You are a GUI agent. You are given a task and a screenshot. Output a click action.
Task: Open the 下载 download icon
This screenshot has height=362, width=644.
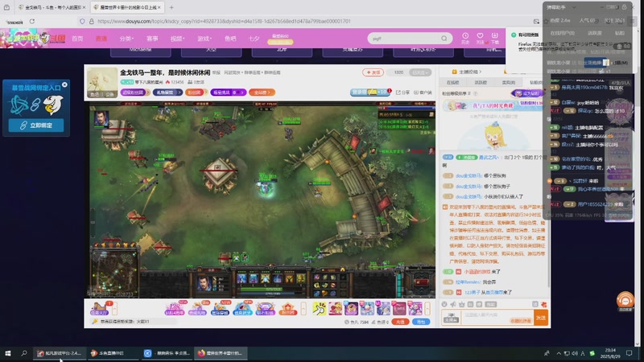click(x=494, y=38)
